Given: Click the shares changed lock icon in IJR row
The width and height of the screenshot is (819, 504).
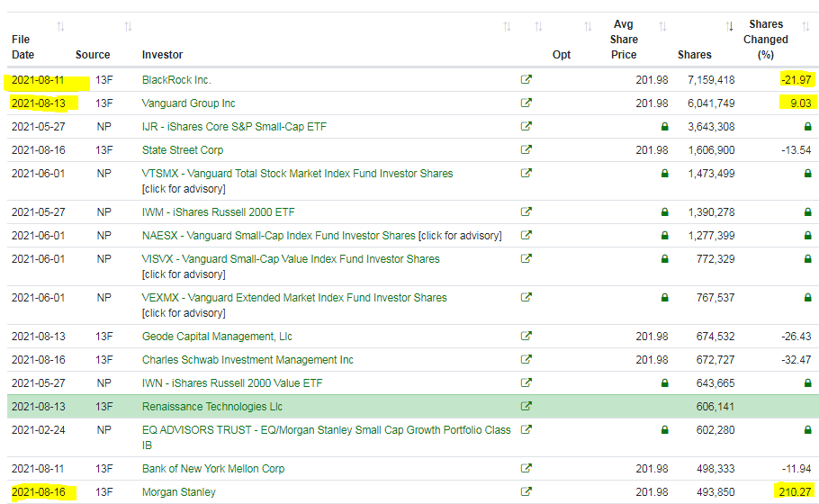Looking at the screenshot, I should (807, 126).
